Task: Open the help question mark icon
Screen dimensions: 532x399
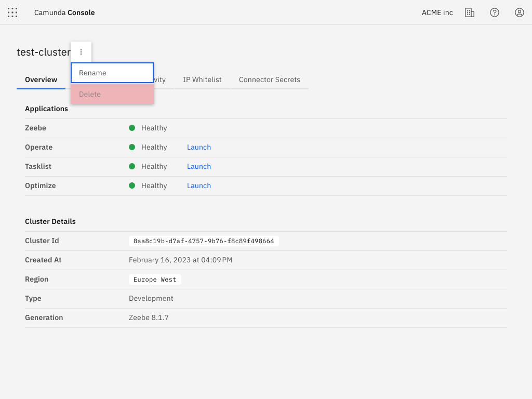Action: (x=495, y=12)
